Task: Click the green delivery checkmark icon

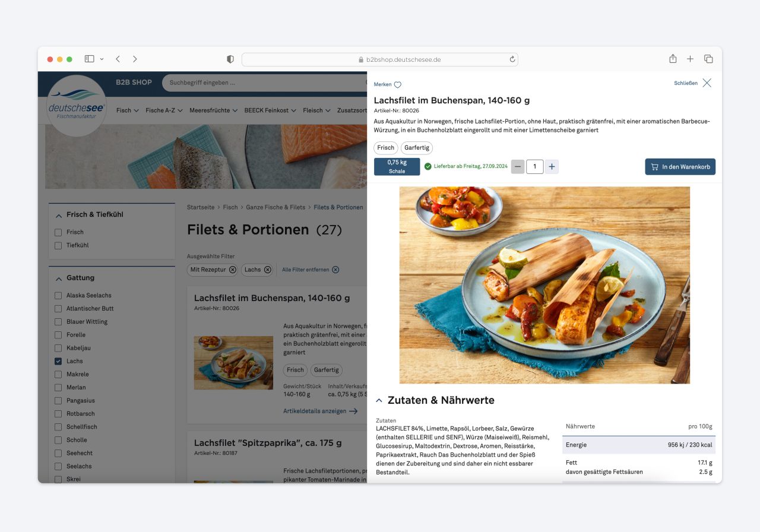Action: click(x=427, y=167)
